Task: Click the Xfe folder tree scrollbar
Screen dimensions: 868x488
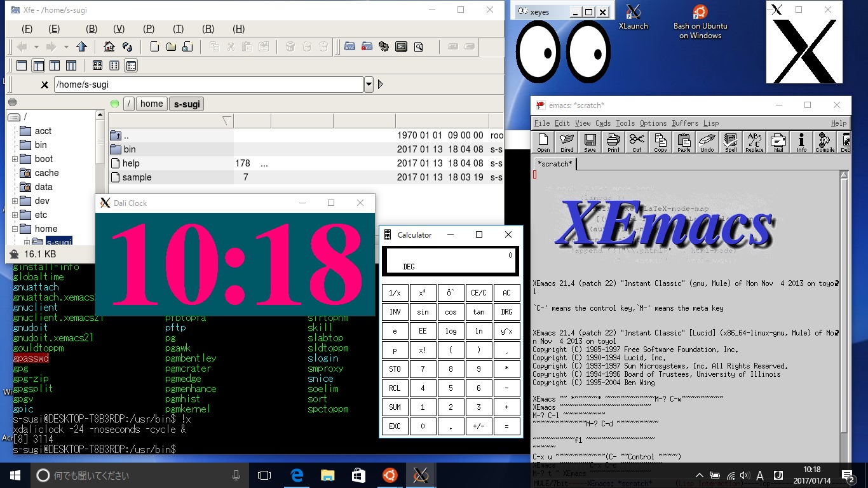Action: pos(100,141)
